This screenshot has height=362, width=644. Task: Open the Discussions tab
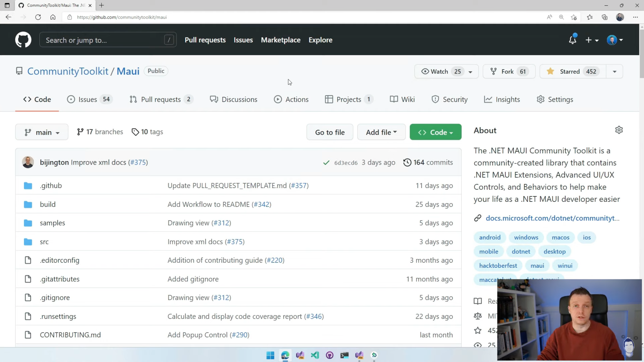[234, 99]
